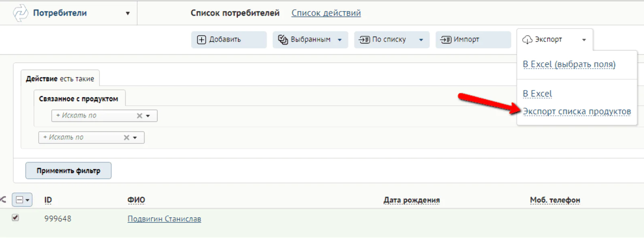Uncheck the row checkbox for ID 999648

click(x=15, y=217)
